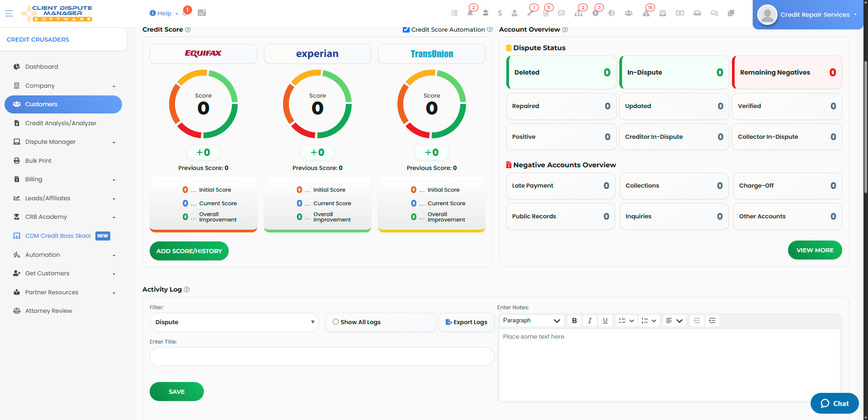The height and width of the screenshot is (420, 868).
Task: Open the info circle icon with badge 3
Action: pyautogui.click(x=595, y=13)
